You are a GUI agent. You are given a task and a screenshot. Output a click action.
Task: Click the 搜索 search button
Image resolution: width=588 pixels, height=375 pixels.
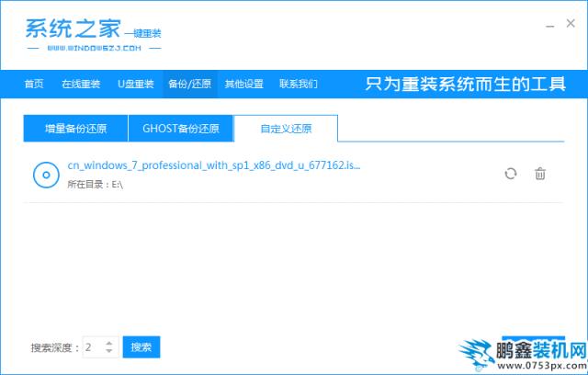point(141,347)
